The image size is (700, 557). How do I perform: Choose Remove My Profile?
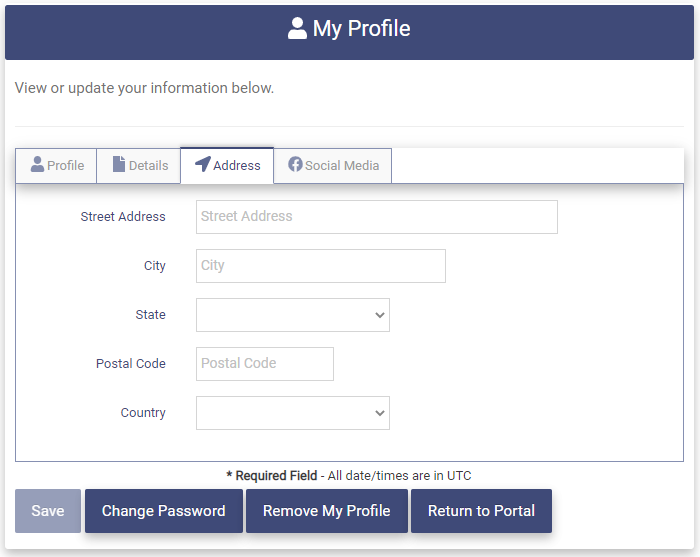[x=326, y=511]
